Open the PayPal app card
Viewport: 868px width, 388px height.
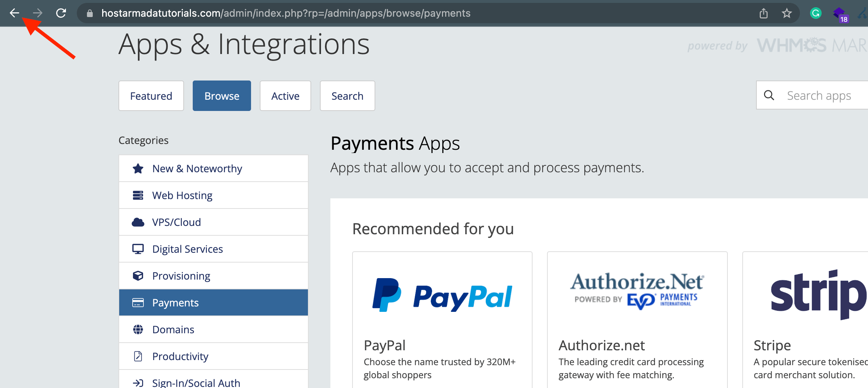(442, 320)
